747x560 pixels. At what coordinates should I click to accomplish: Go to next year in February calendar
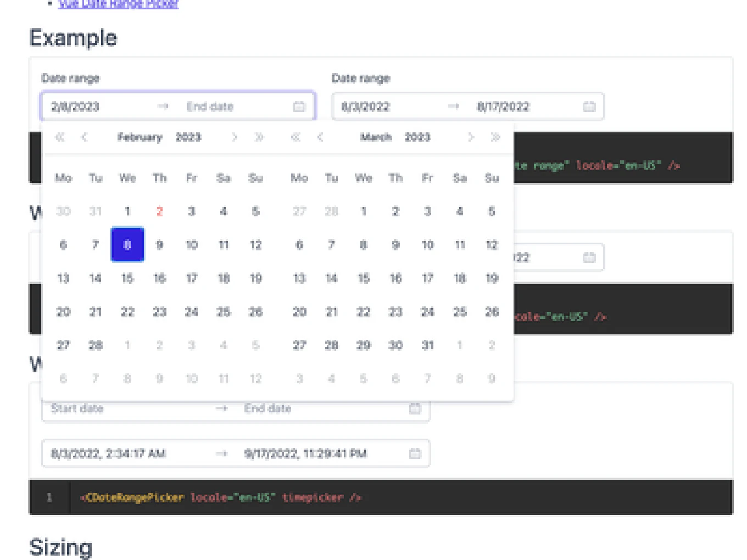tap(259, 137)
